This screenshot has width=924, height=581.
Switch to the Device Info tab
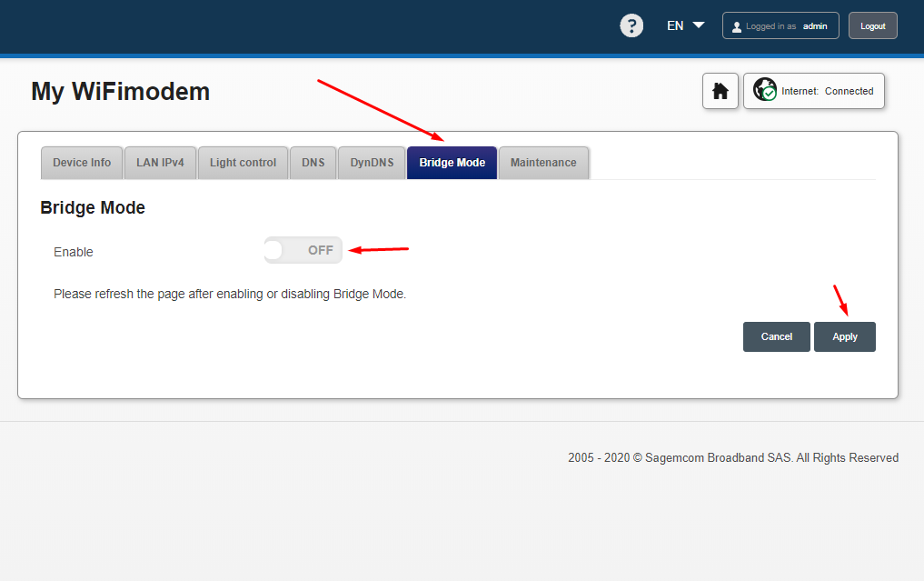[82, 163]
